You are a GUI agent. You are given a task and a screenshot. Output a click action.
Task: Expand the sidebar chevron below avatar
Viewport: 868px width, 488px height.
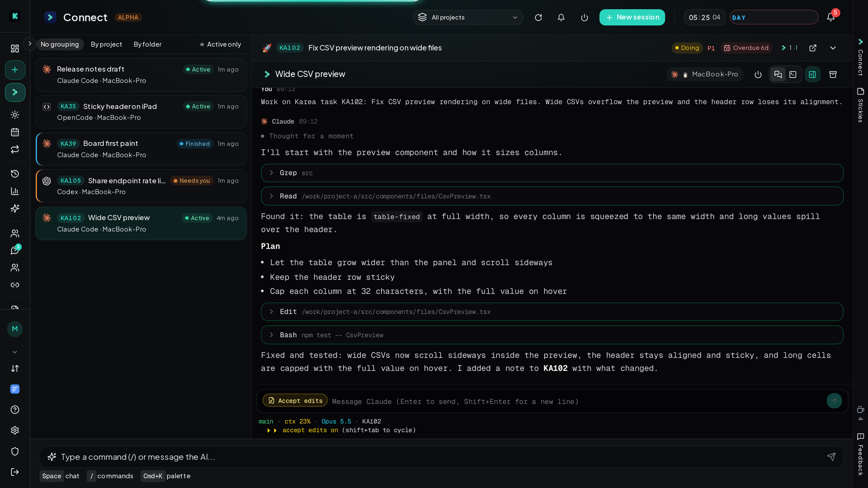tap(15, 352)
